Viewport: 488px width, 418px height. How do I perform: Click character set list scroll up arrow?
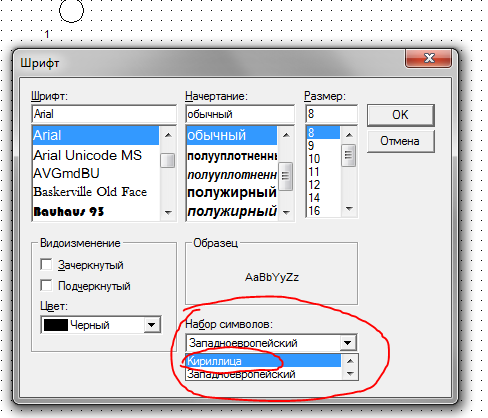click(350, 361)
